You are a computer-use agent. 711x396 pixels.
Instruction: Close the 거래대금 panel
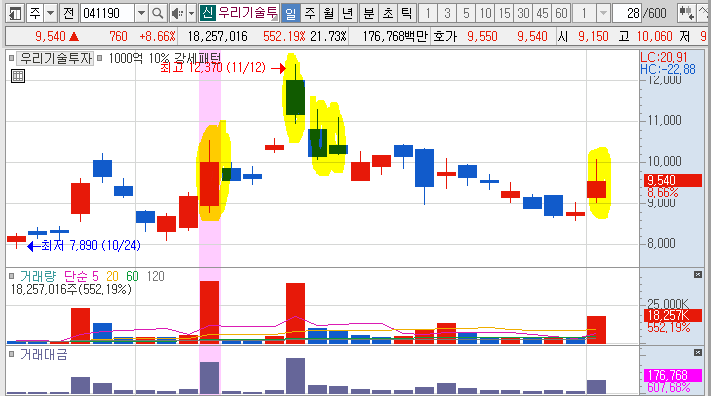click(x=698, y=352)
